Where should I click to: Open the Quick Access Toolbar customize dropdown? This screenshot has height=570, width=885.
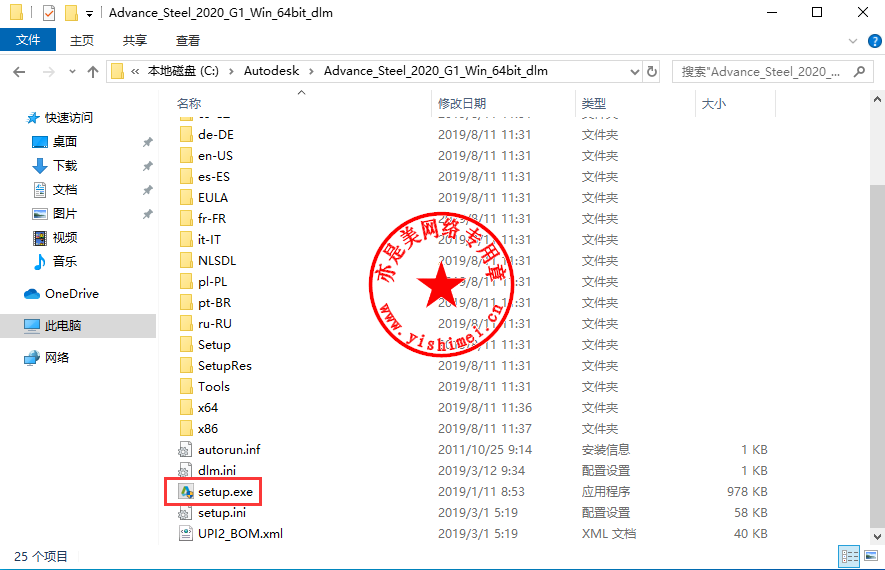(x=89, y=14)
